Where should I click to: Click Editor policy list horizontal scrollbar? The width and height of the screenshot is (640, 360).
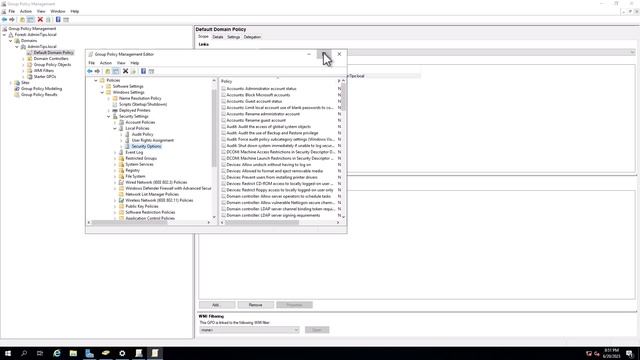pyautogui.click(x=262, y=222)
